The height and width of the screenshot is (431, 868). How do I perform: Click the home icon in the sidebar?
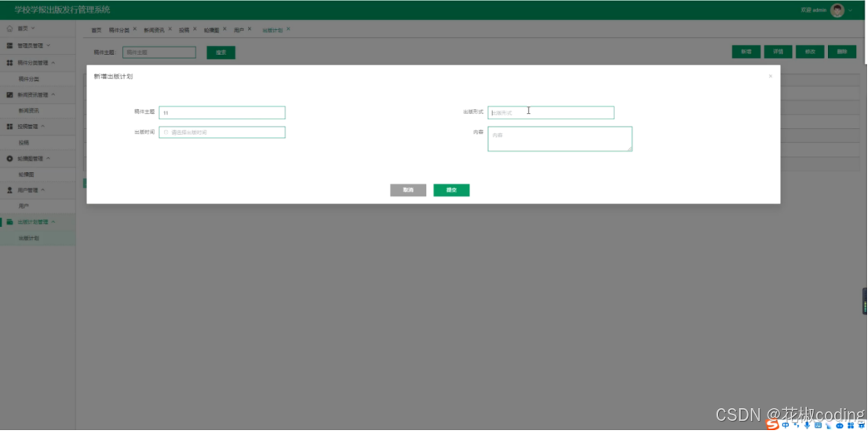tap(9, 28)
